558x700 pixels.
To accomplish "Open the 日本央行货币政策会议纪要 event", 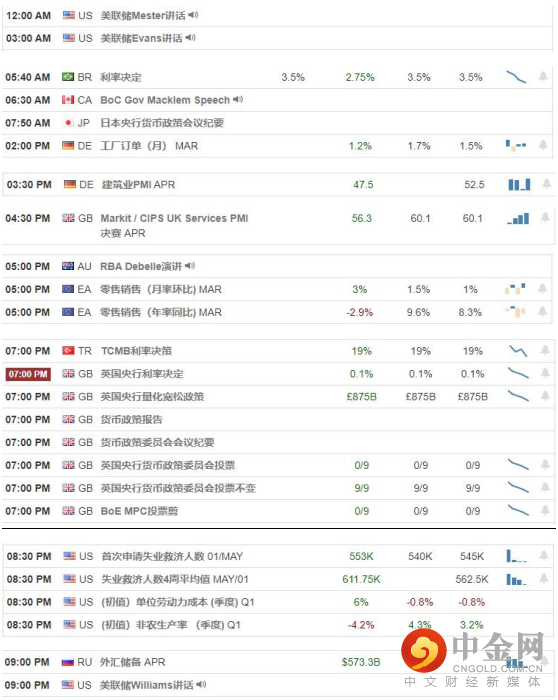I will click(x=162, y=123).
